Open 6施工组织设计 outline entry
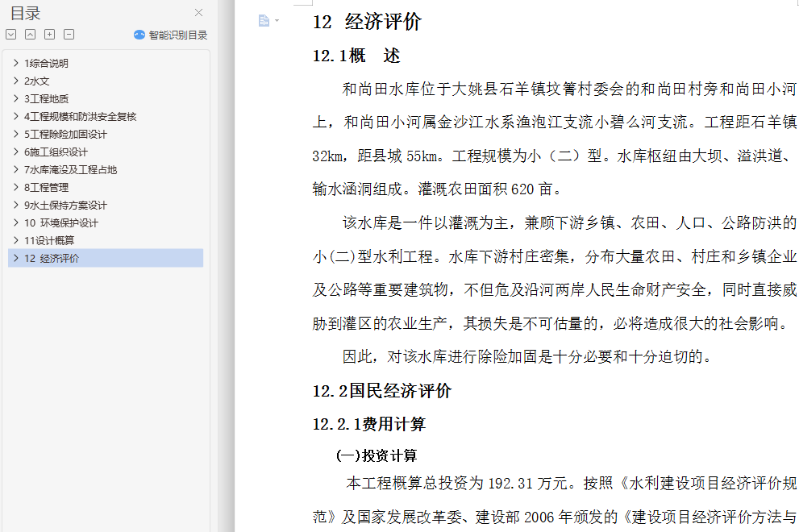 56,152
